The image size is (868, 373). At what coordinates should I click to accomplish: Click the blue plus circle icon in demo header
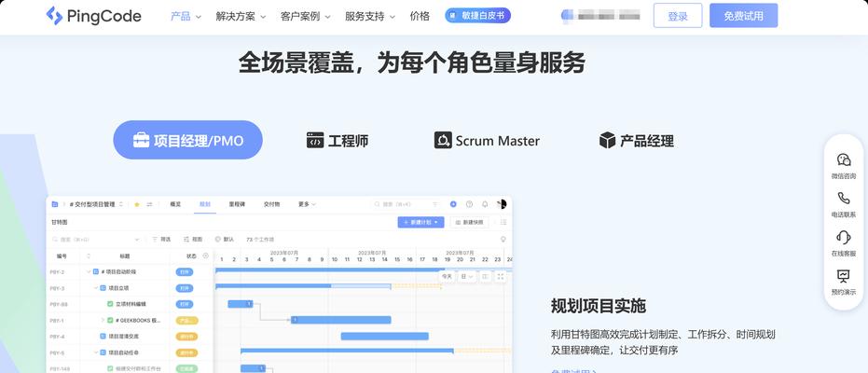click(x=453, y=204)
